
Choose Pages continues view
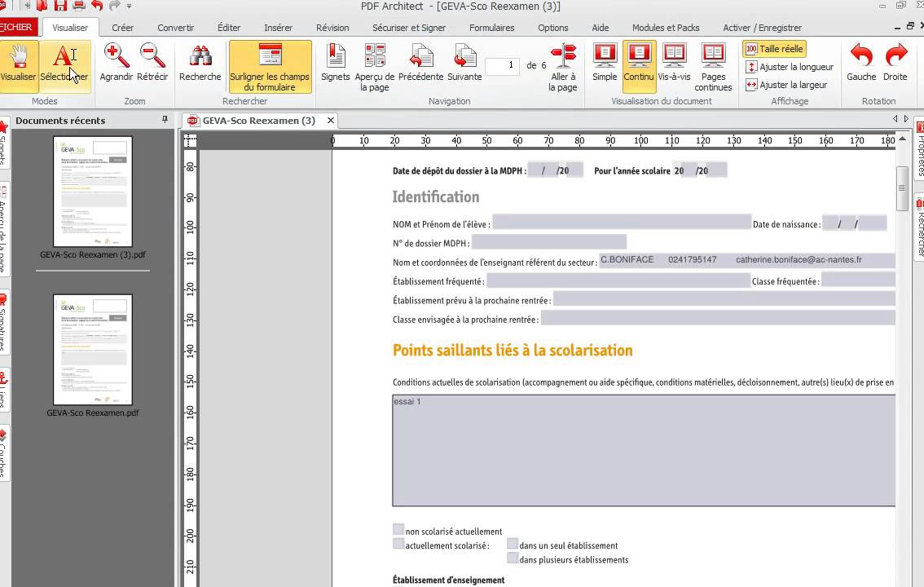(x=713, y=67)
